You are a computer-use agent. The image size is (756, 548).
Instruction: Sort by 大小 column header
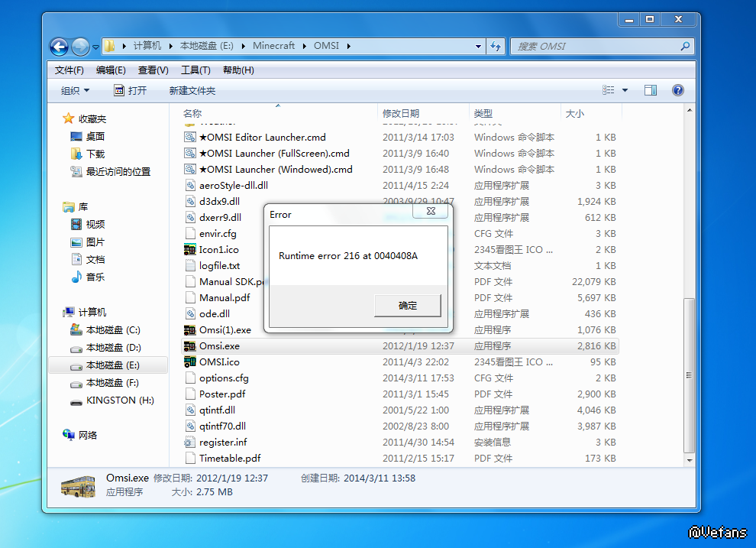pos(592,113)
